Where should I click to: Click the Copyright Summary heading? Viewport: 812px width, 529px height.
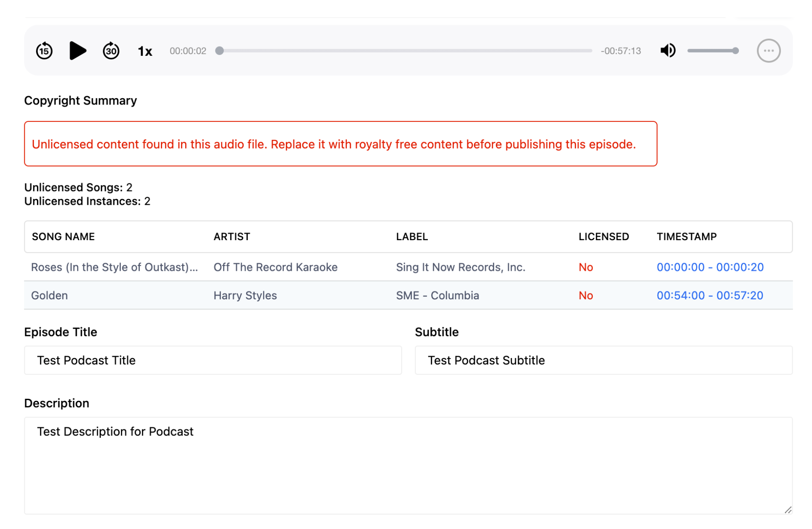[81, 100]
